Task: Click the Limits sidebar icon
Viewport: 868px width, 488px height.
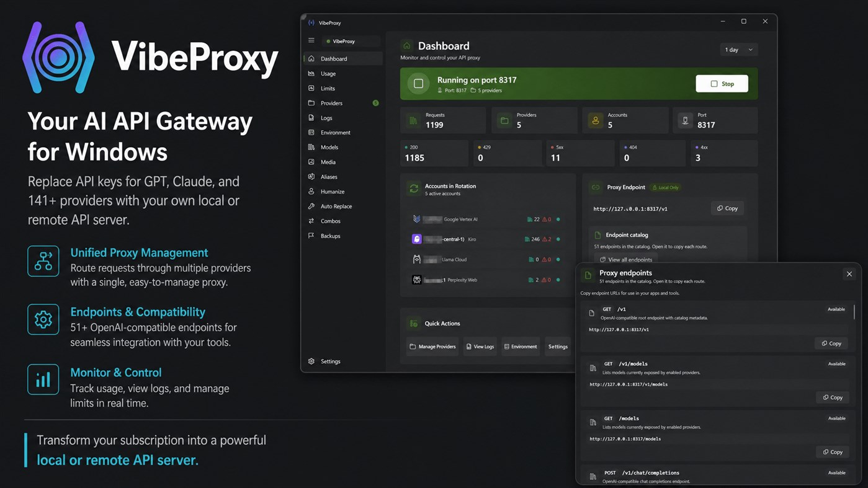Action: click(311, 89)
